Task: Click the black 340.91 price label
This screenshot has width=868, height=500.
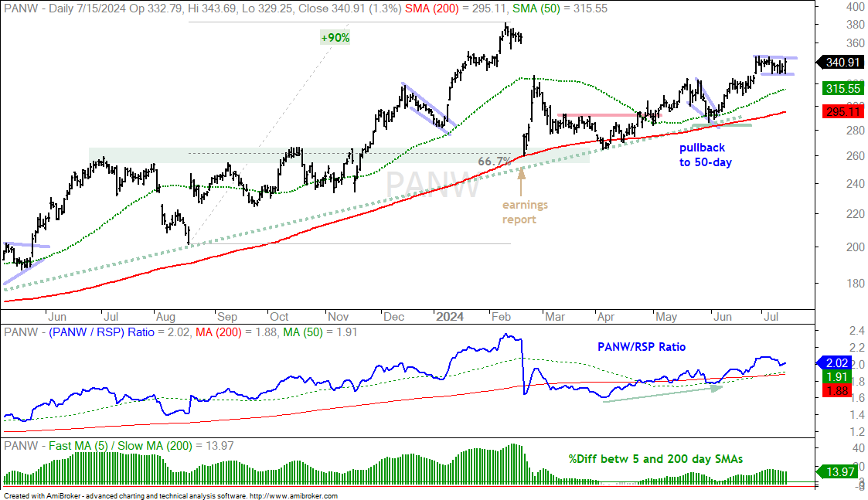Action: tap(840, 63)
